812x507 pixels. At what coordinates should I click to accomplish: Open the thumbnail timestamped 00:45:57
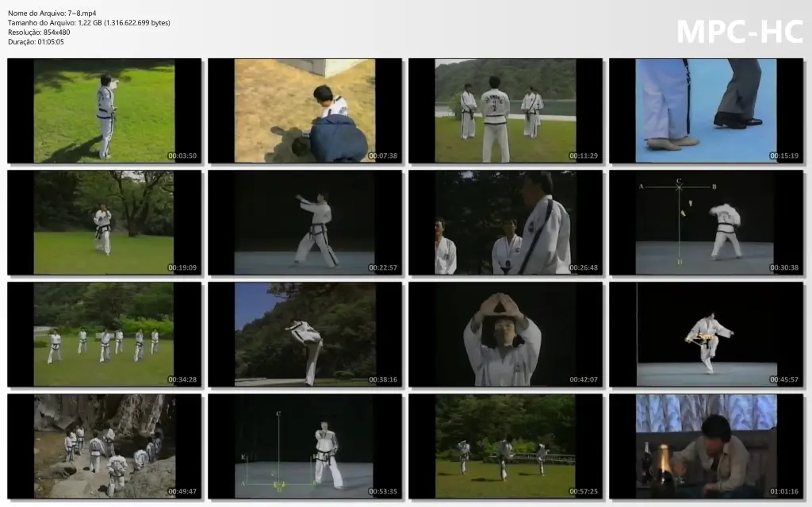click(707, 334)
